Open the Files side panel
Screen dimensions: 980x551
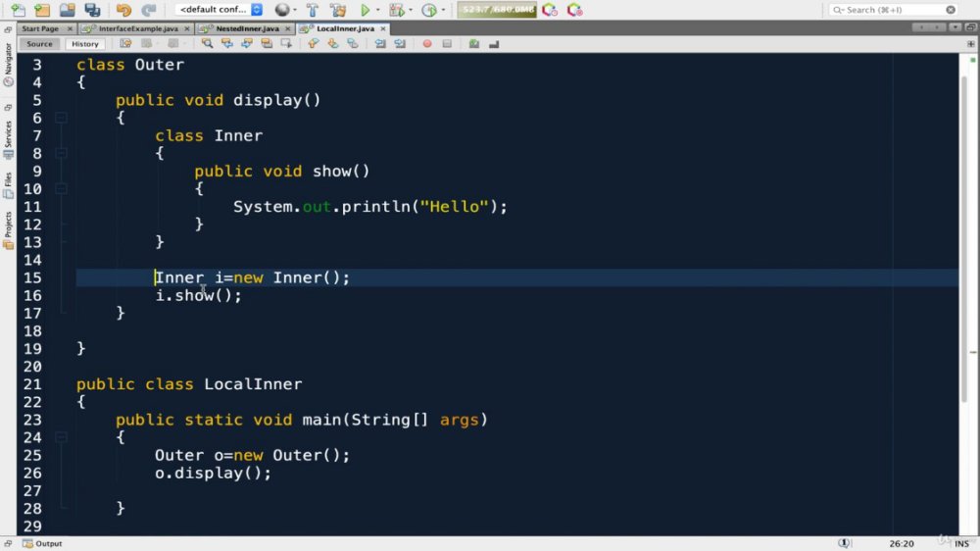click(x=8, y=185)
